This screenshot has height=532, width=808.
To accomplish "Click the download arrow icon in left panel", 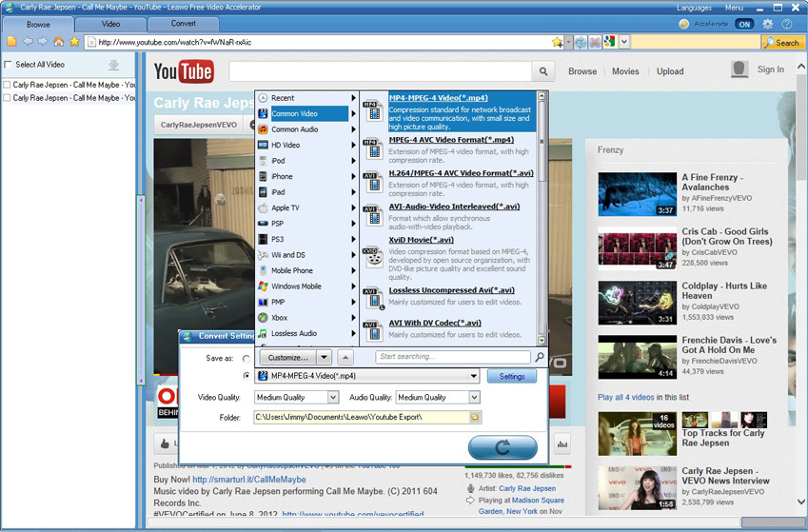I will click(114, 65).
